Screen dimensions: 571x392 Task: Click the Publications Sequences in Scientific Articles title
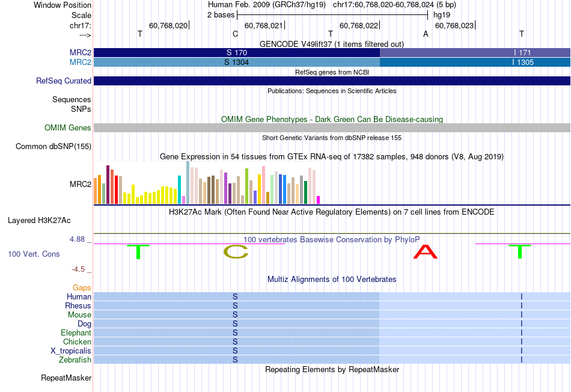pos(332,91)
